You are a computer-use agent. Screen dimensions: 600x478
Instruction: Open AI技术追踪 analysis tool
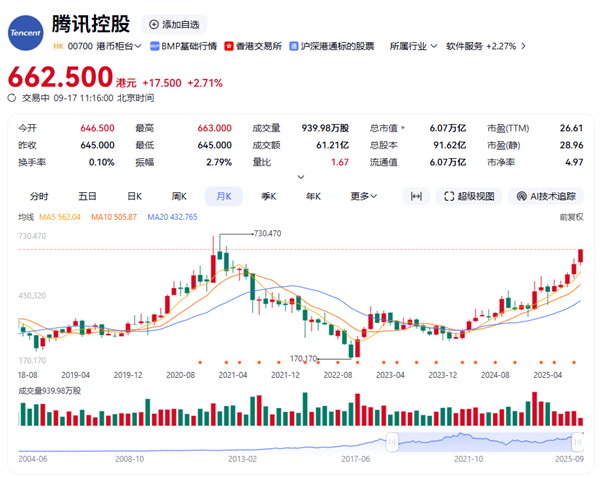(x=547, y=196)
